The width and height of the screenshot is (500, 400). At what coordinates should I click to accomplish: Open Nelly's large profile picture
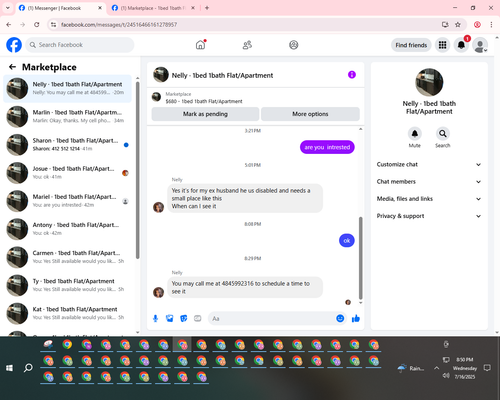pyautogui.click(x=429, y=82)
